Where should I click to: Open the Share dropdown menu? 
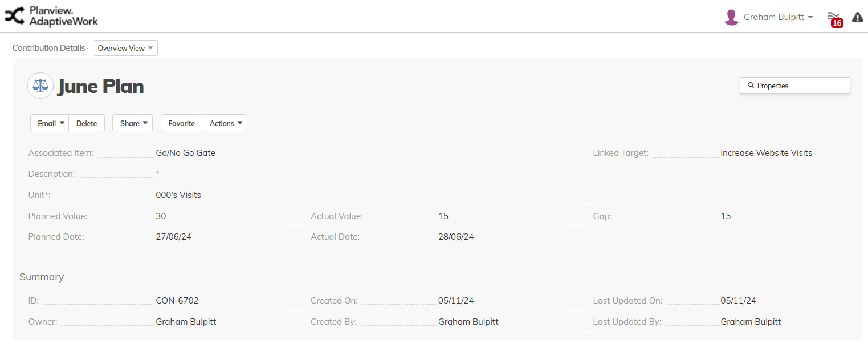coord(132,123)
